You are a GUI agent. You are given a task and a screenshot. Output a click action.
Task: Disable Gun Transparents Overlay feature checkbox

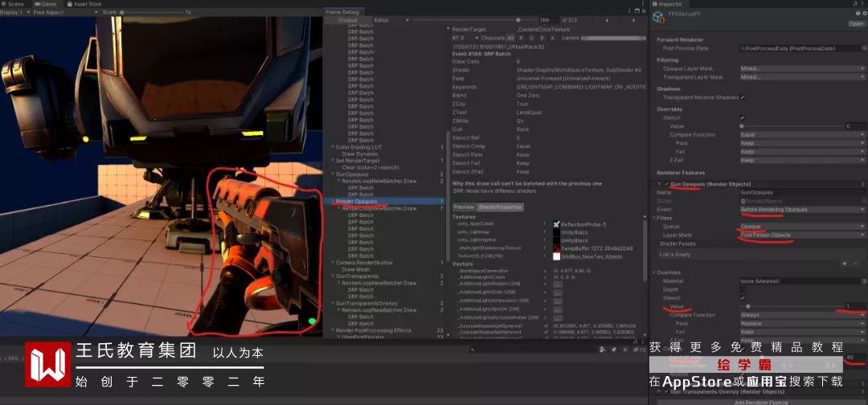(666, 391)
